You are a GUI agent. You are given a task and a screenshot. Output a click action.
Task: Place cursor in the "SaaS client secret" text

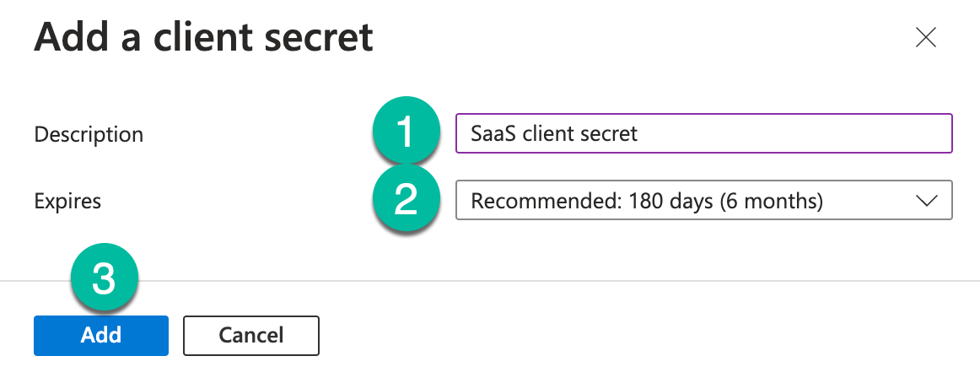554,133
